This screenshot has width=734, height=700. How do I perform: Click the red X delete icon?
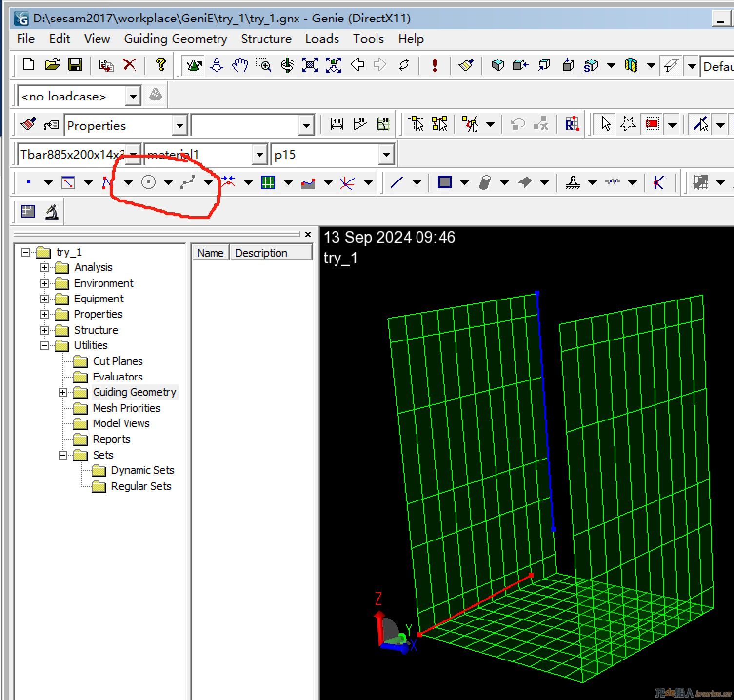[x=129, y=64]
